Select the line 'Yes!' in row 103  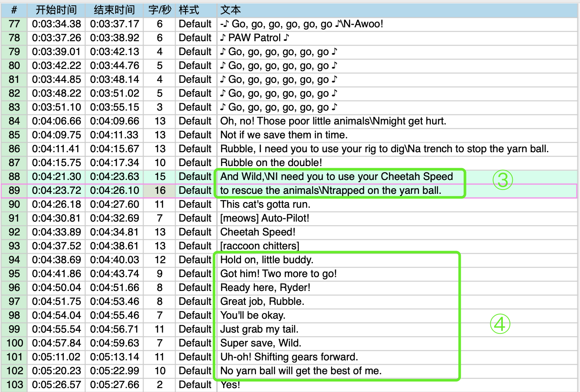click(x=230, y=385)
